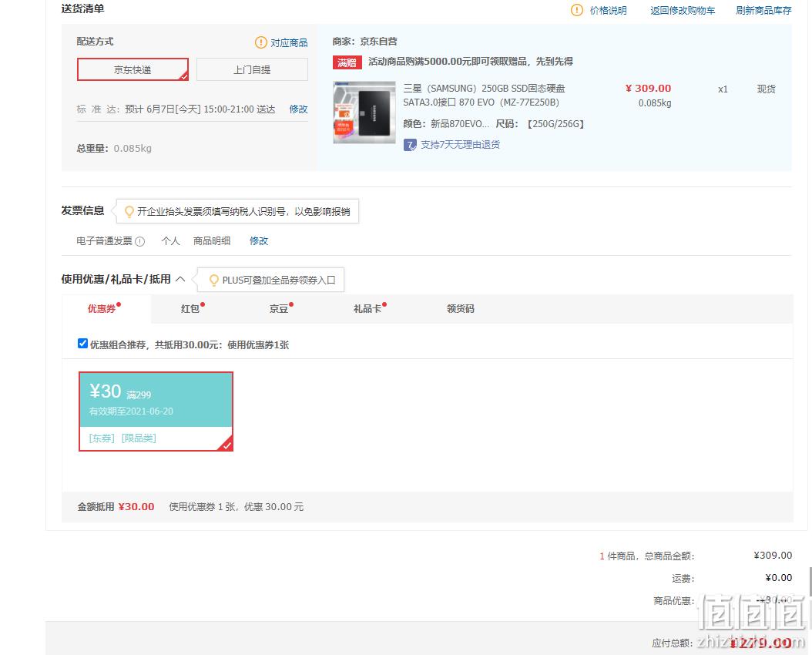Switch to the 优惠券 tab
The height and width of the screenshot is (655, 812).
click(105, 308)
